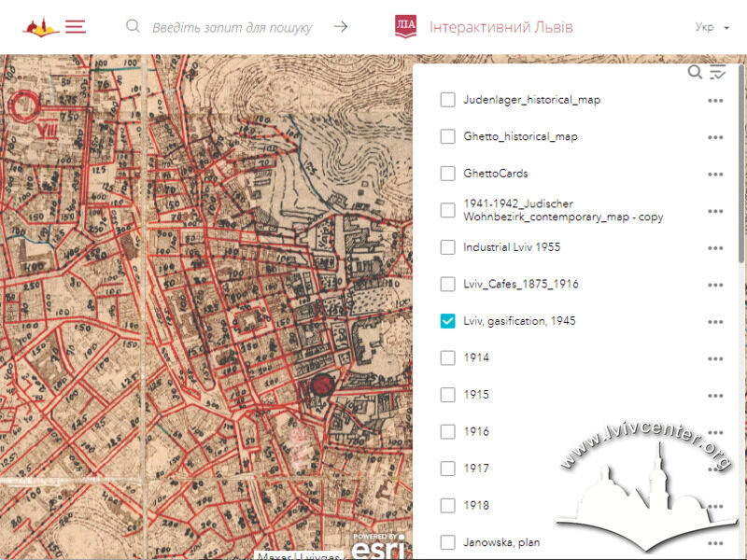The width and height of the screenshot is (747, 560).
Task: Select the Janowska, plan layer label
Action: pyautogui.click(x=501, y=542)
